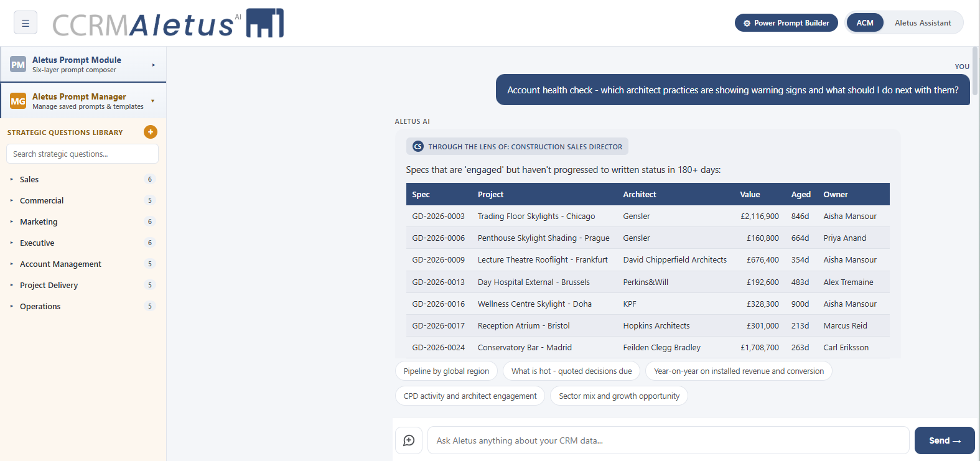Click the CCRM Aletus logo

click(168, 23)
